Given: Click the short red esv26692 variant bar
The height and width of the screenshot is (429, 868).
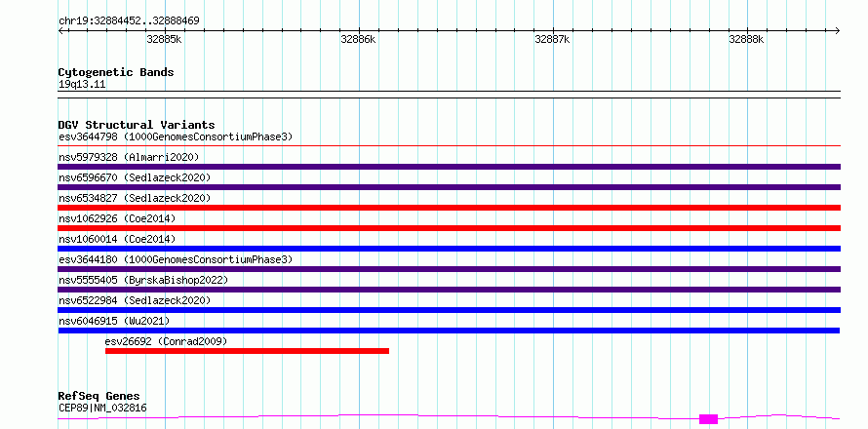Looking at the screenshot, I should (247, 351).
